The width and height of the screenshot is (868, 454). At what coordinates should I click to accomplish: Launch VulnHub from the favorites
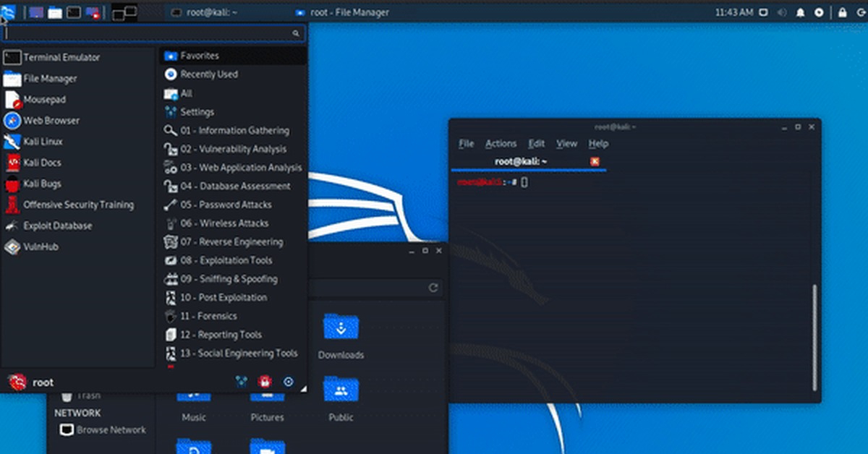click(41, 247)
